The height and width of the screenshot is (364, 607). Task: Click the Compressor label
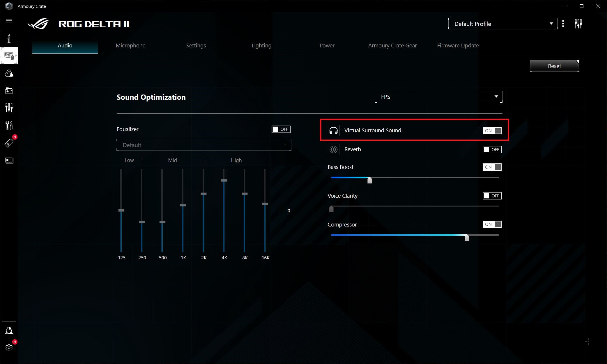342,225
